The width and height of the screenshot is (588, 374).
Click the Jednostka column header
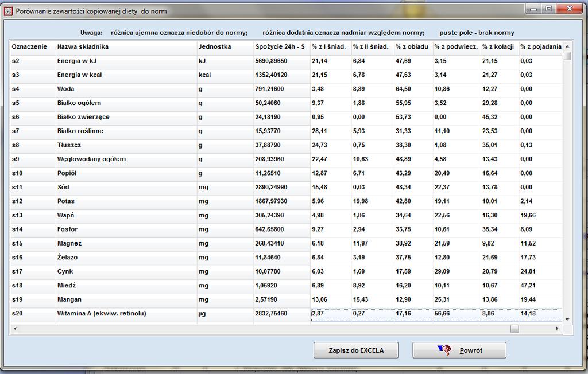[x=225, y=47]
